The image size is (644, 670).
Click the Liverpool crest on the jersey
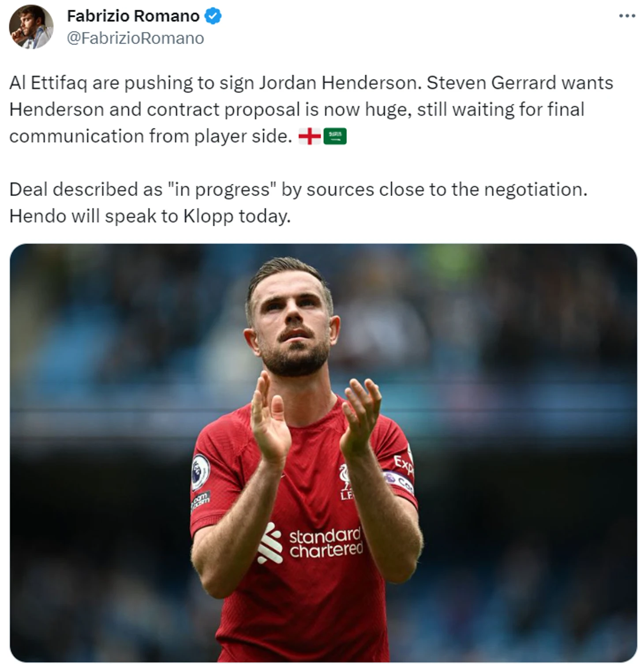tap(346, 482)
